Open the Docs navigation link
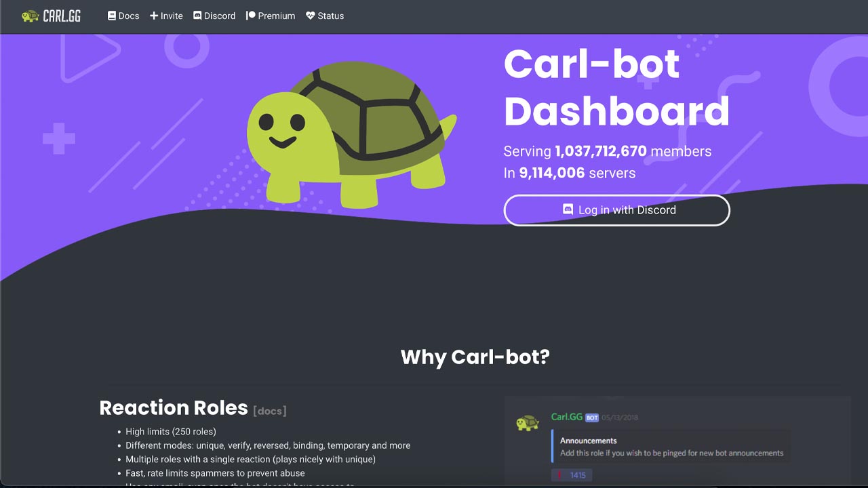 [x=123, y=16]
